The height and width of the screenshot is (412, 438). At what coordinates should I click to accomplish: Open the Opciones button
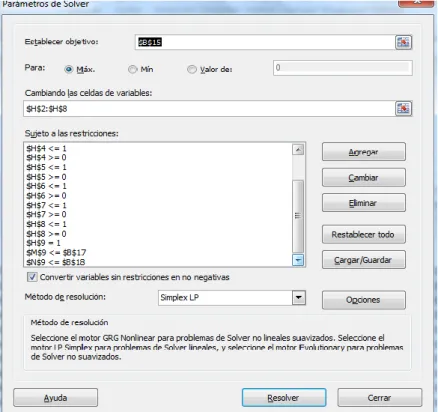click(x=364, y=300)
